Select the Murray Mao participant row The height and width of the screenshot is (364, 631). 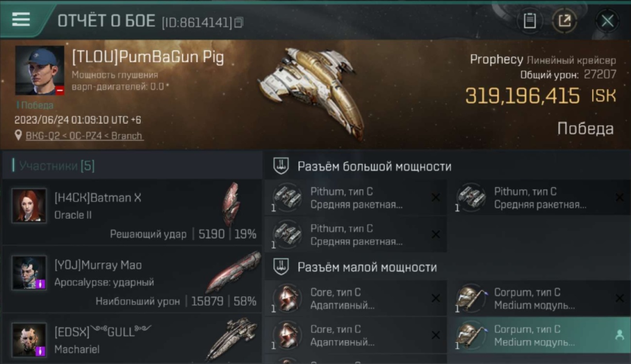132,280
